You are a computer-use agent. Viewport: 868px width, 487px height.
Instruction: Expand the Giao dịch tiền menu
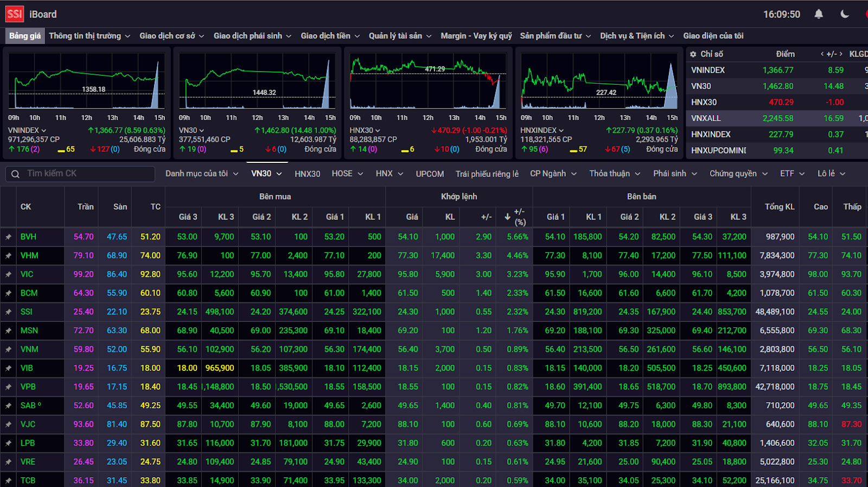[x=330, y=36]
